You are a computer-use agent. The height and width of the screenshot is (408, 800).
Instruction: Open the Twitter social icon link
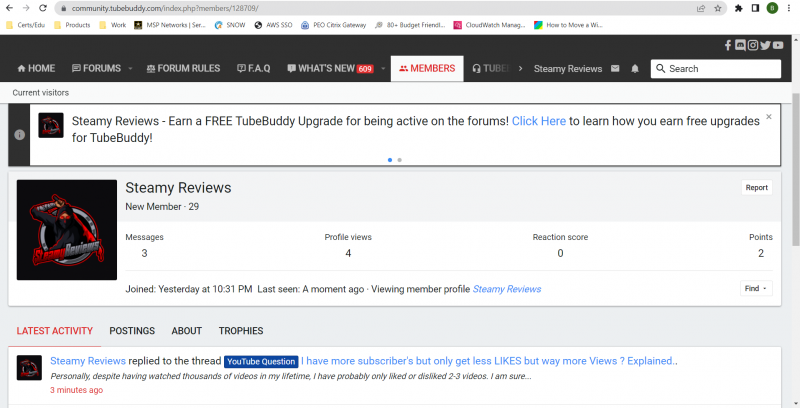pos(765,46)
